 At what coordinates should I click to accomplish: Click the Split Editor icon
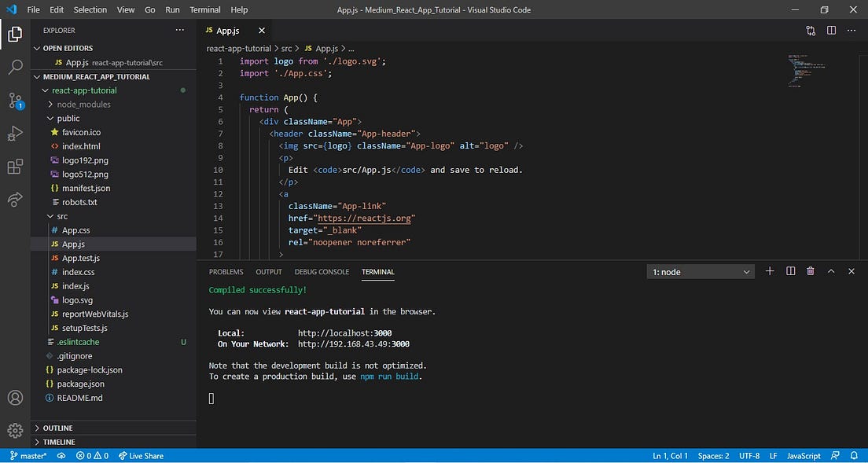pos(832,29)
